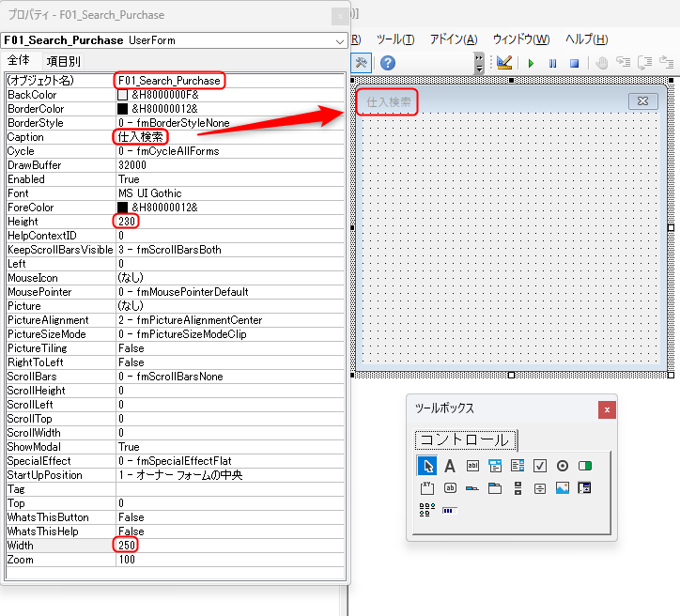Click the BorderColor black swatch
680x616 pixels.
pos(123,109)
